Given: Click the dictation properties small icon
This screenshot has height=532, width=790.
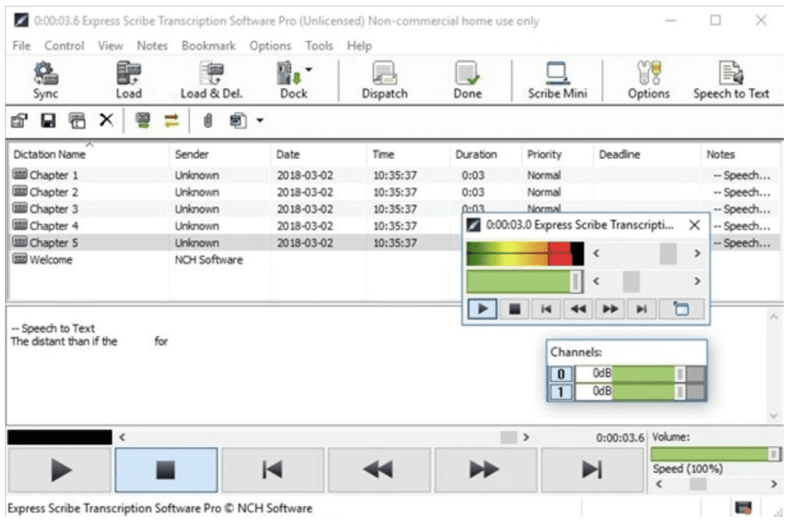Looking at the screenshot, I should click(x=20, y=121).
